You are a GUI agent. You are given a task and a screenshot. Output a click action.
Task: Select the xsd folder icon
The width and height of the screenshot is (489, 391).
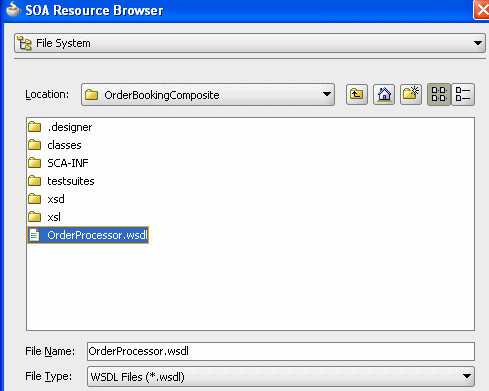[35, 199]
